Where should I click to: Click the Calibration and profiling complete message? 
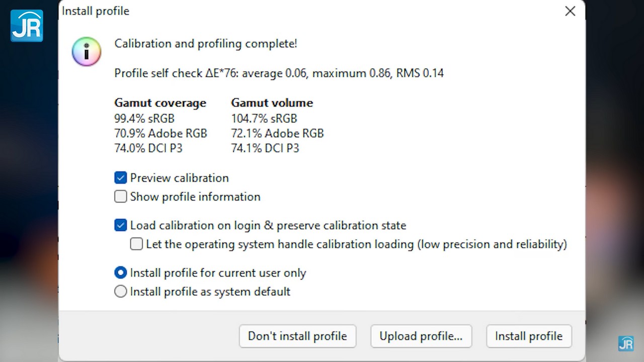pyautogui.click(x=206, y=44)
